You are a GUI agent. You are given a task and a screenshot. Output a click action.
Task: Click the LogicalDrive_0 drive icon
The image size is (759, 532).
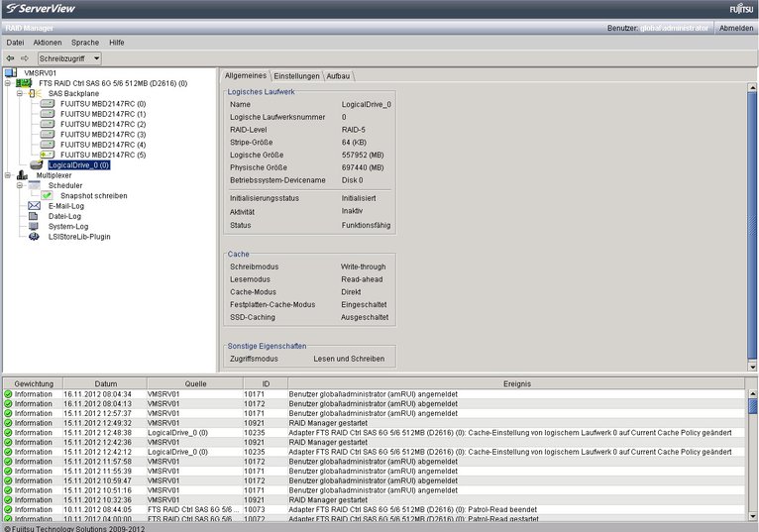(36, 165)
